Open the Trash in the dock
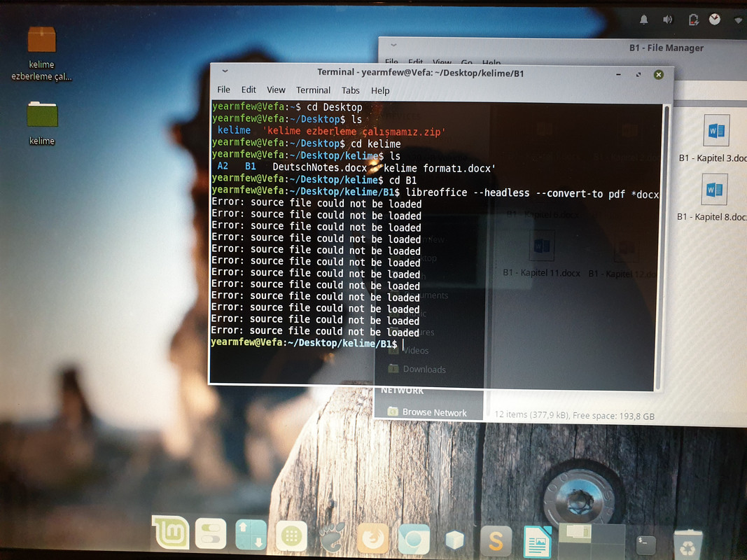 pyautogui.click(x=688, y=545)
